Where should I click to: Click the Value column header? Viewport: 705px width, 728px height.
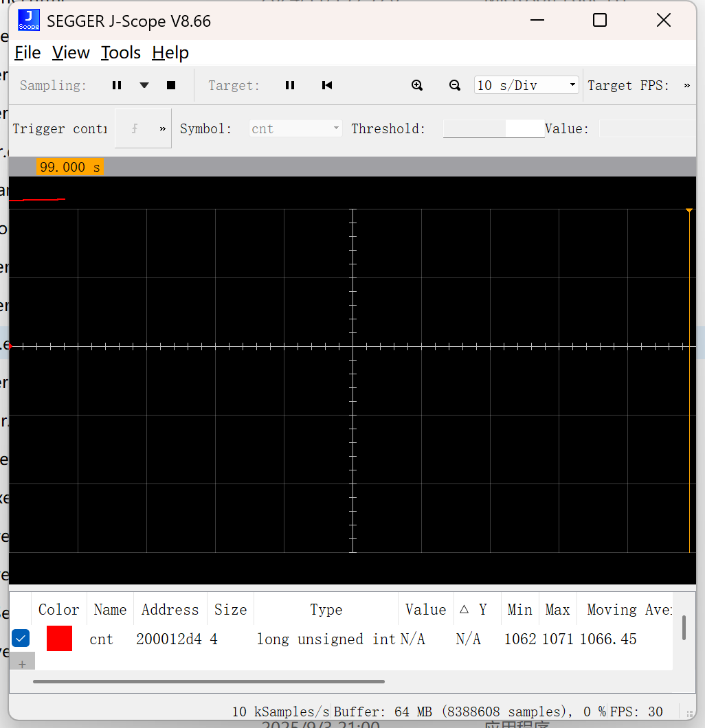(425, 610)
